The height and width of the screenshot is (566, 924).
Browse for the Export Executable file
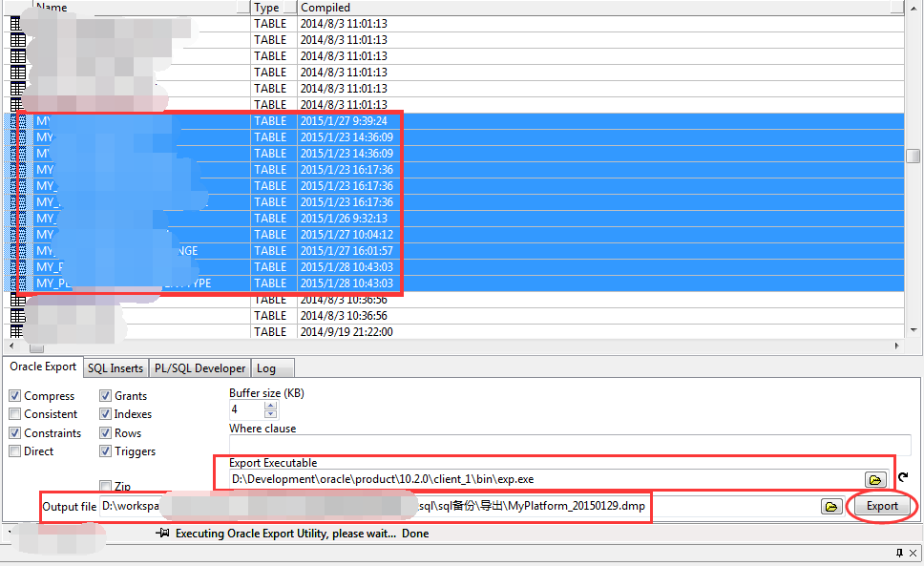coord(875,480)
